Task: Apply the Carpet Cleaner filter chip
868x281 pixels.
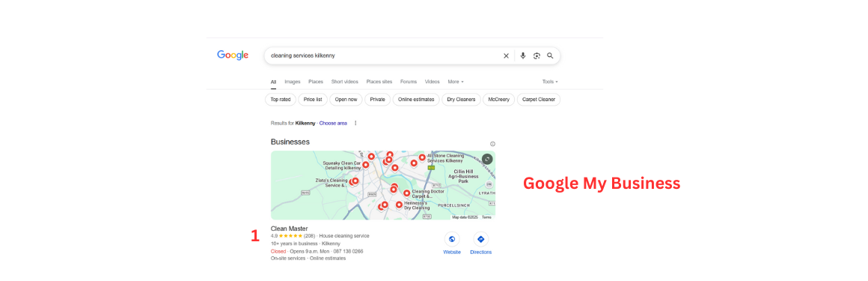Action: [x=539, y=100]
